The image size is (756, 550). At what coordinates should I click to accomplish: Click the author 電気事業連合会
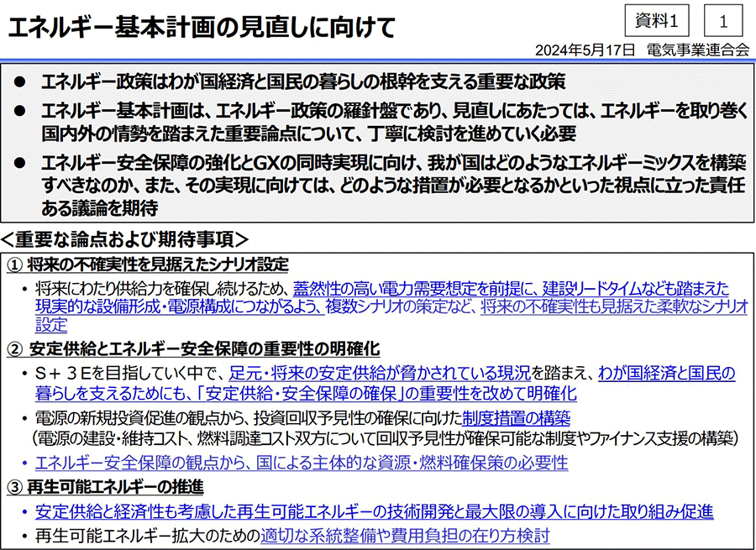tap(699, 50)
